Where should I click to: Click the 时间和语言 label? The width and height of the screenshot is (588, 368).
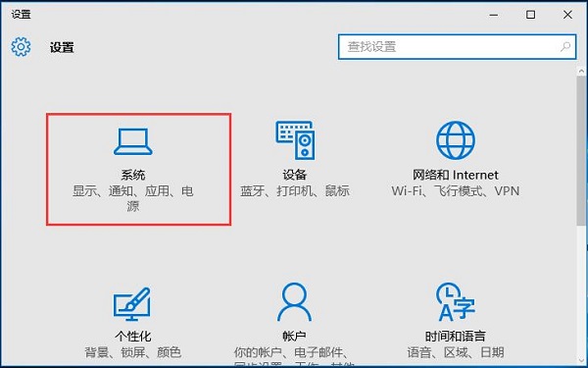(x=456, y=336)
